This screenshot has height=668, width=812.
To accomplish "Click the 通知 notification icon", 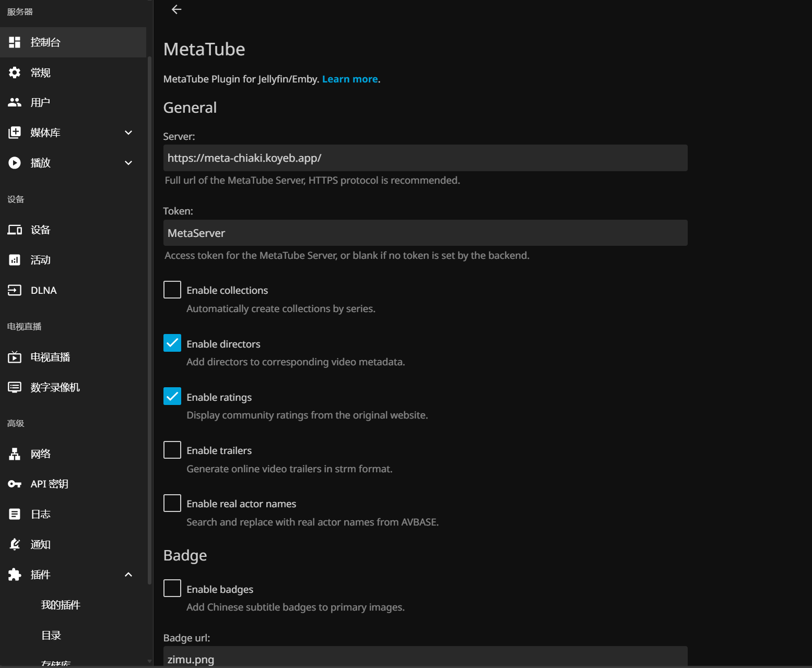I will pos(15,544).
